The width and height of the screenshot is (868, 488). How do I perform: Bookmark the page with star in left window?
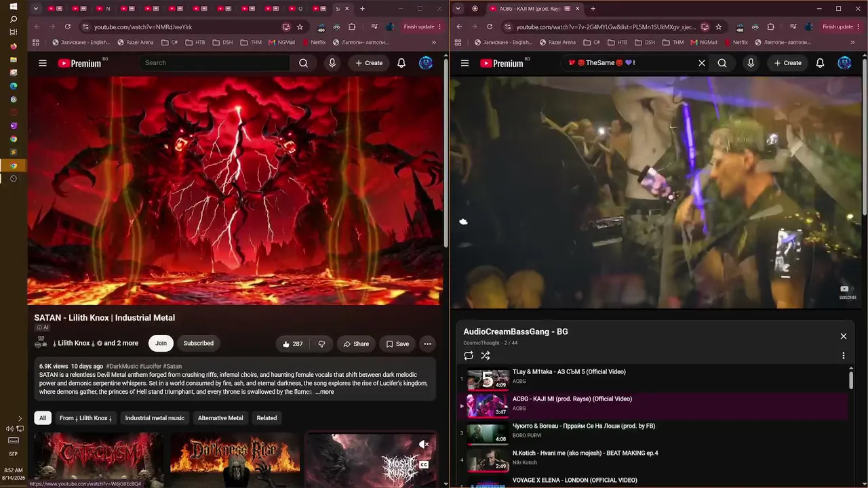click(300, 26)
